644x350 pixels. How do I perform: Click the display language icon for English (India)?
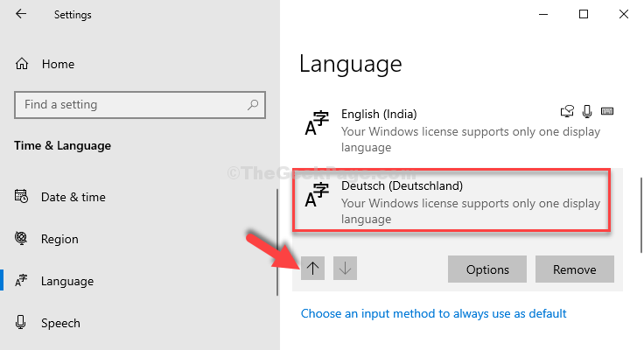[x=567, y=111]
